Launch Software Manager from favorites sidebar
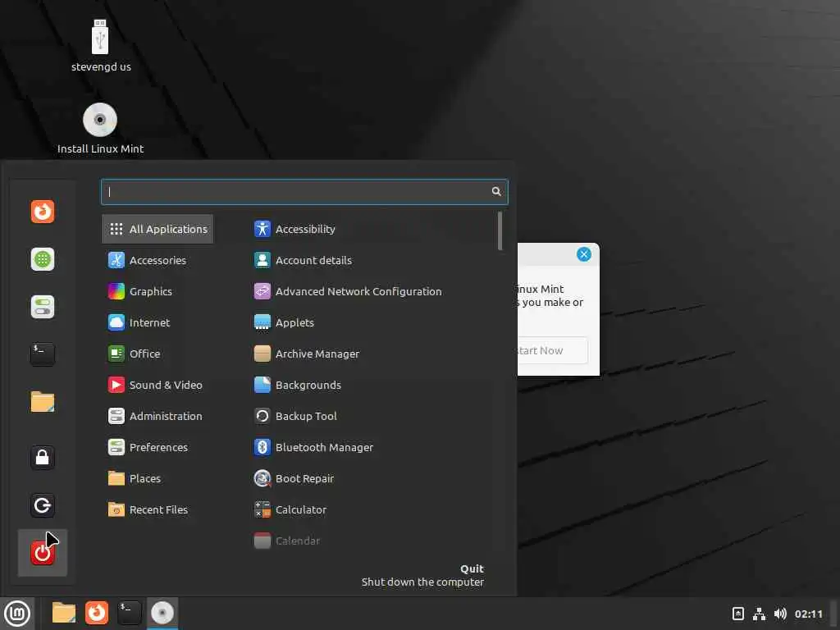Image resolution: width=840 pixels, height=630 pixels. 43,259
